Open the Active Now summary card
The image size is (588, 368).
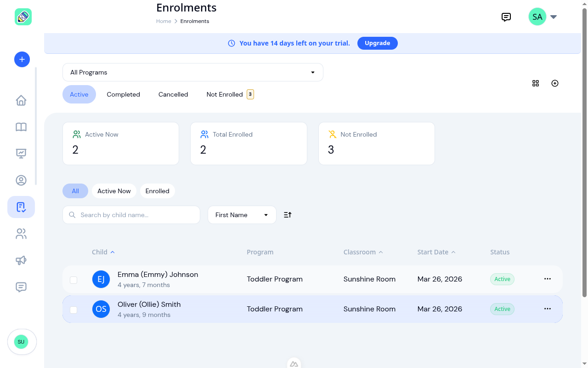pyautogui.click(x=121, y=144)
